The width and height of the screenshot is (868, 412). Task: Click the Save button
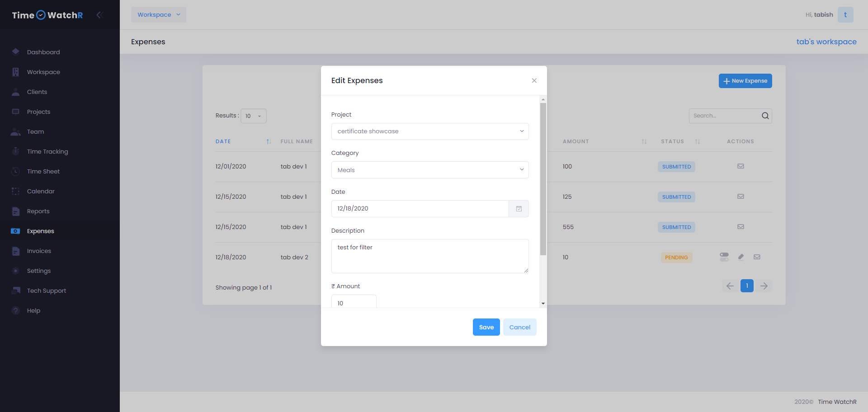(x=486, y=327)
